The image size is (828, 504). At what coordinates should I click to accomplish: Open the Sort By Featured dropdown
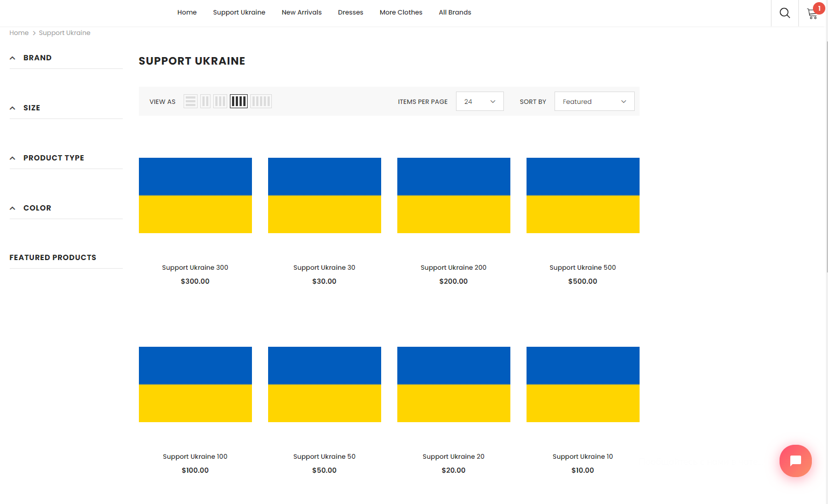click(x=594, y=101)
